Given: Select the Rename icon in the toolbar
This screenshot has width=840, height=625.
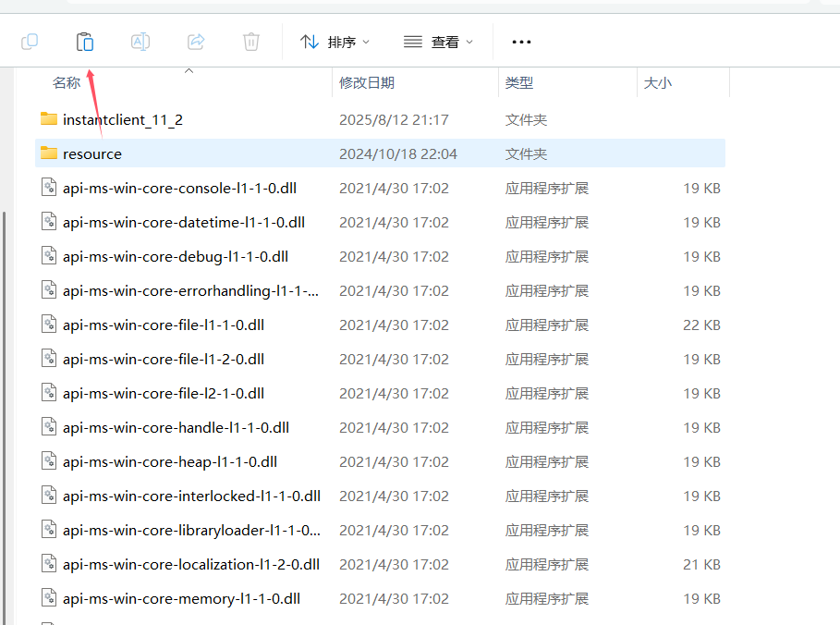Looking at the screenshot, I should click(x=140, y=41).
